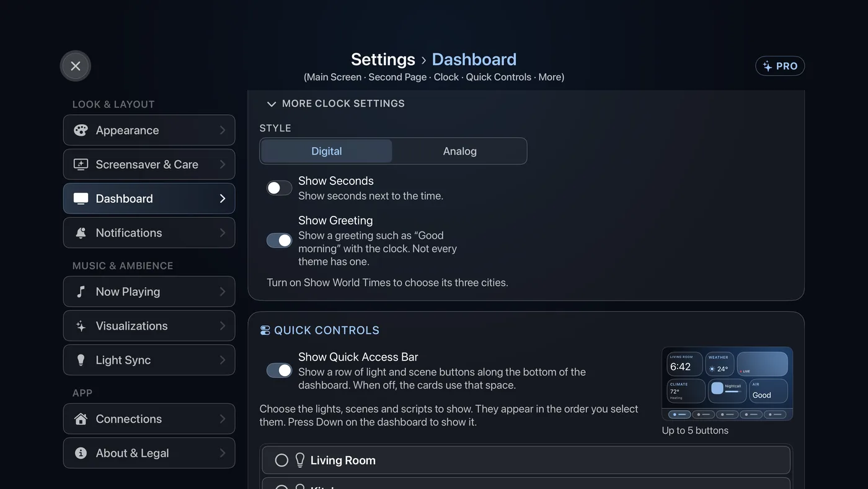Select the Living Room radio circle
The height and width of the screenshot is (489, 868).
(x=281, y=460)
